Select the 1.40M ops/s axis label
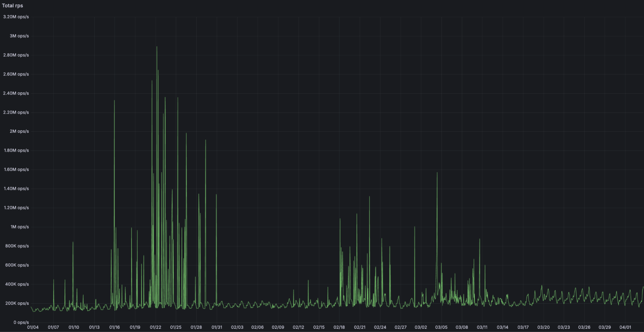 16,189
